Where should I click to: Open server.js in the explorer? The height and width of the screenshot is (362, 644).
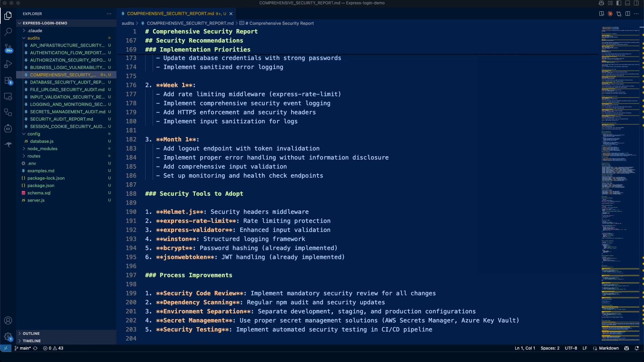click(x=66, y=200)
